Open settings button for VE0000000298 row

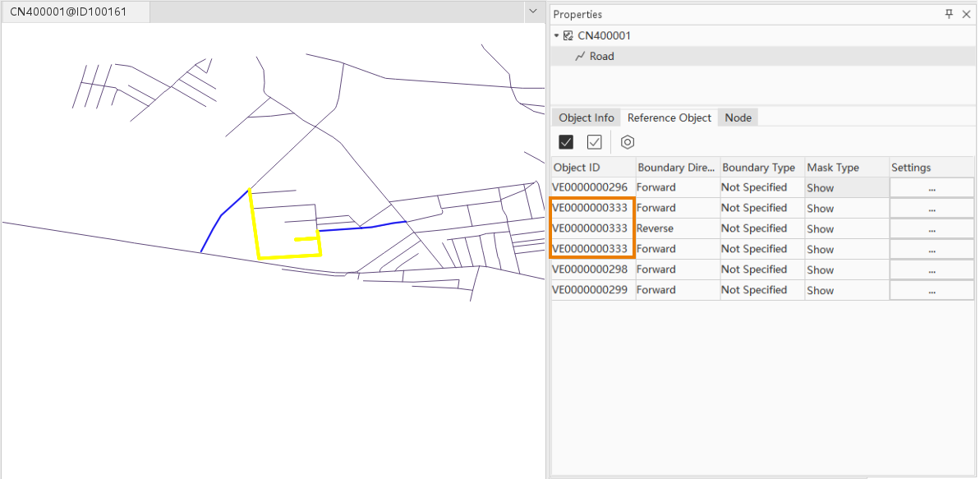[x=932, y=270]
